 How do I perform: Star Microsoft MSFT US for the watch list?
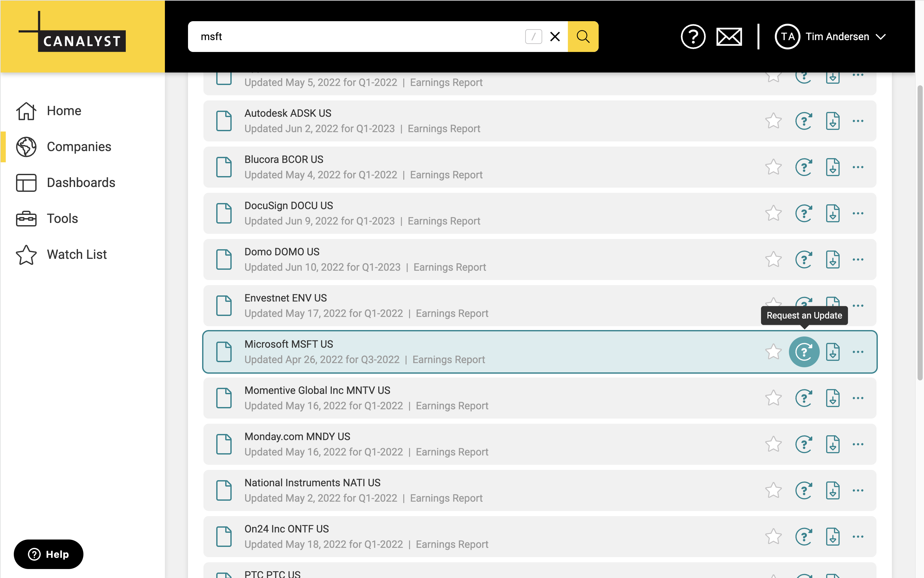point(773,352)
